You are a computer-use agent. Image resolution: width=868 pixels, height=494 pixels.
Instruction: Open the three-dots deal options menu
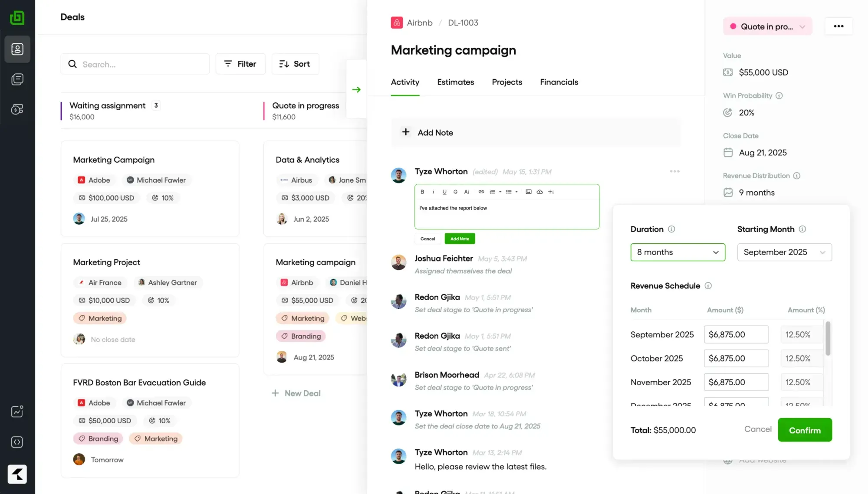pyautogui.click(x=838, y=26)
